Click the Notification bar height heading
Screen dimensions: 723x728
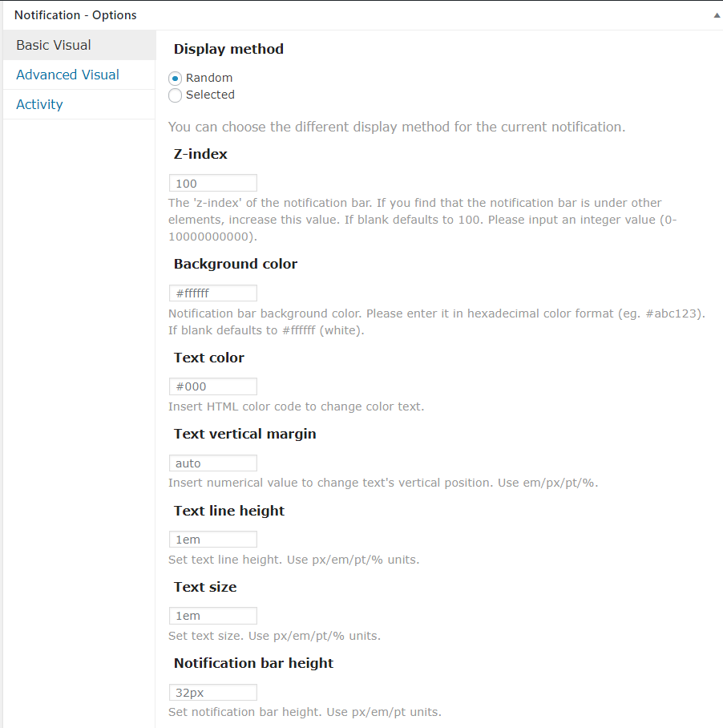[x=253, y=663]
